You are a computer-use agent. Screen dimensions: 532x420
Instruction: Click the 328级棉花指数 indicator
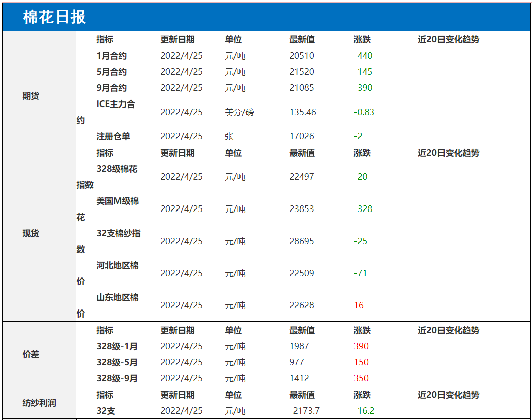coord(107,177)
